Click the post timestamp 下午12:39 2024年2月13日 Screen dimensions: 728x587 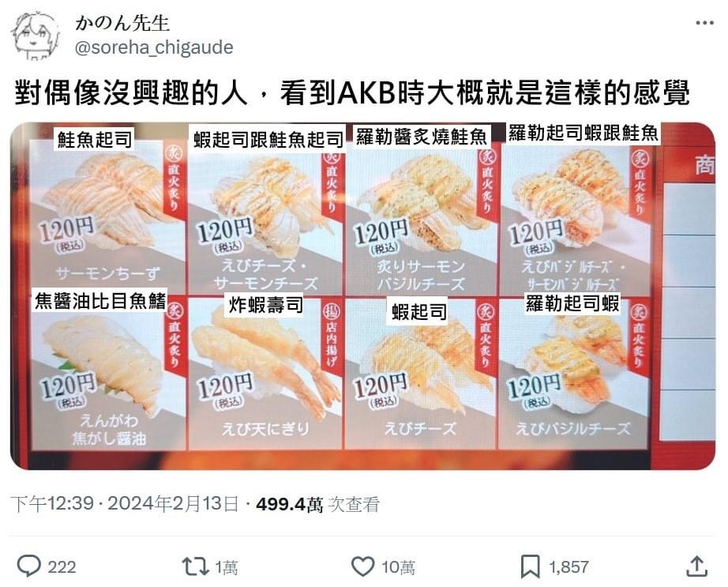pos(125,504)
